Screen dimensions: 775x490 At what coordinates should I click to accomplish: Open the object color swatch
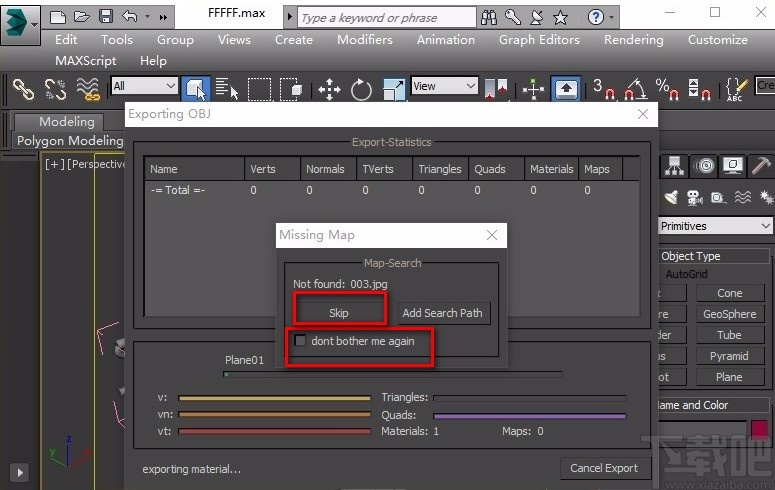click(759, 428)
